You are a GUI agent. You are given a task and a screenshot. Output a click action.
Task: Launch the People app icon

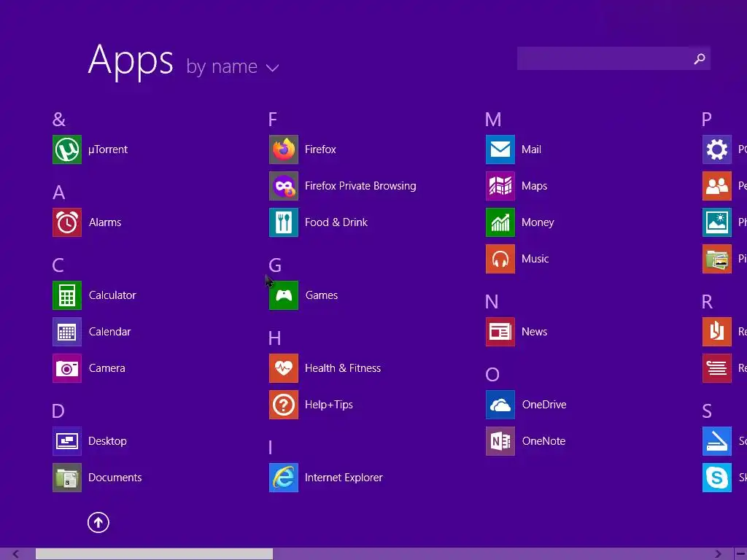(717, 186)
